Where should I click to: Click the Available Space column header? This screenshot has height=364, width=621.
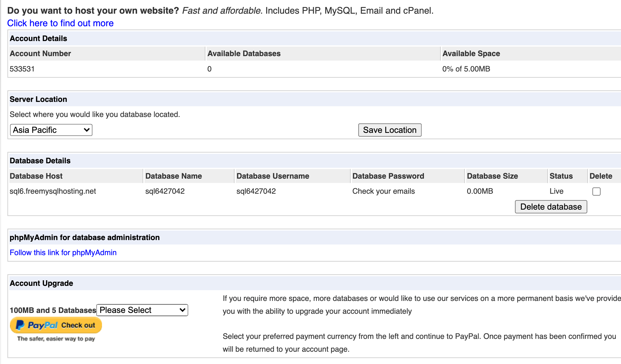pos(471,54)
